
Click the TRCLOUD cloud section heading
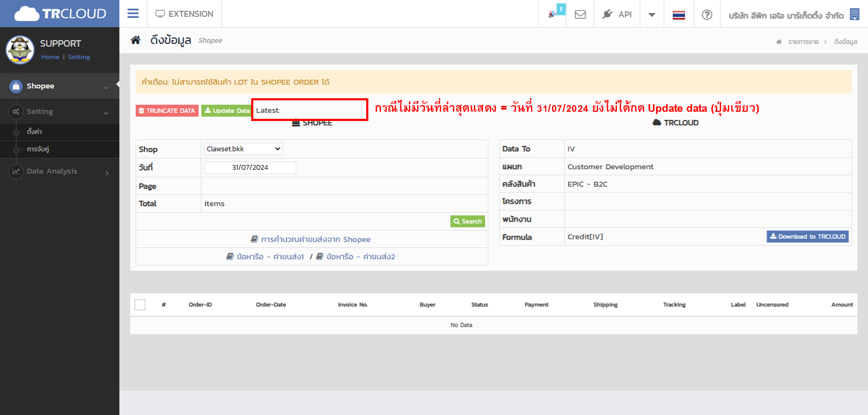(x=675, y=123)
